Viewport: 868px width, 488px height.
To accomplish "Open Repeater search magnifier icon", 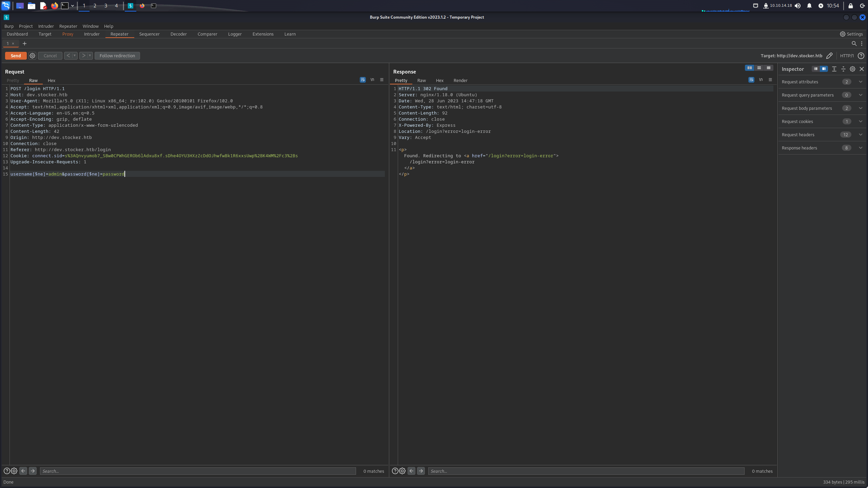I will (854, 43).
